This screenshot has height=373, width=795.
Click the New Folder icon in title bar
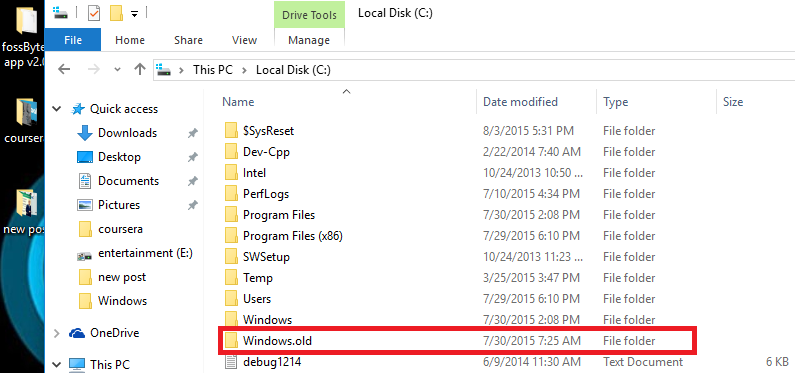tap(116, 14)
